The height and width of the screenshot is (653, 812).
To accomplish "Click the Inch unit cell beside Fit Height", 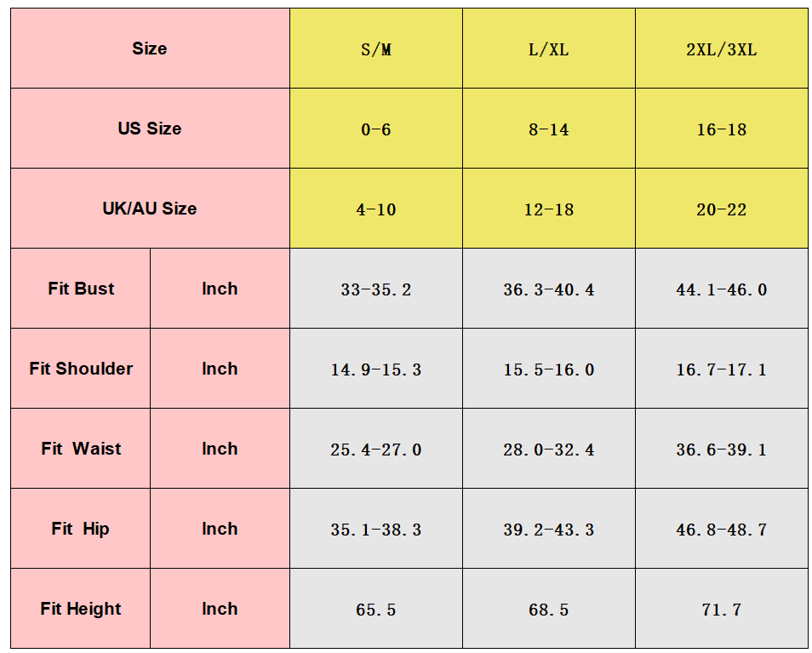I will coord(220,608).
